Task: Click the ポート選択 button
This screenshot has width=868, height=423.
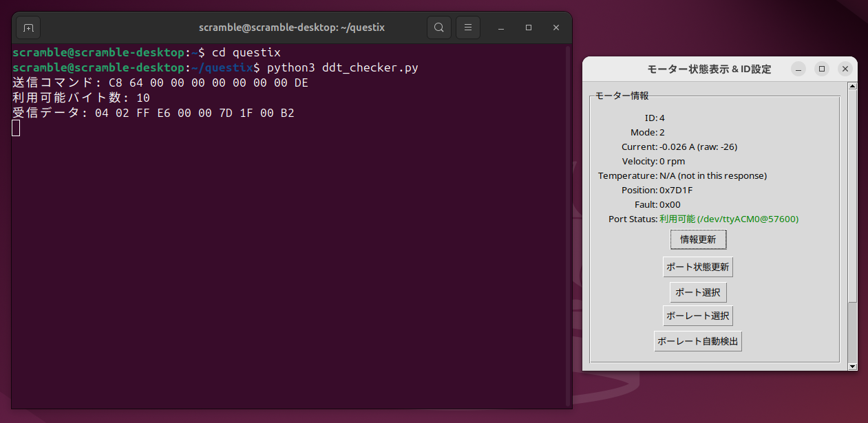Action: (698, 292)
